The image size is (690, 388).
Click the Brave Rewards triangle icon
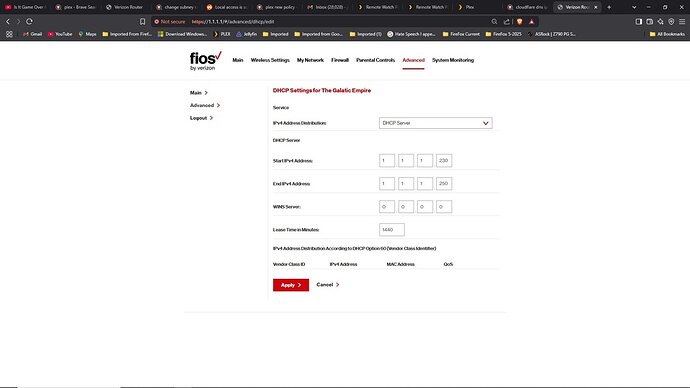532,22
